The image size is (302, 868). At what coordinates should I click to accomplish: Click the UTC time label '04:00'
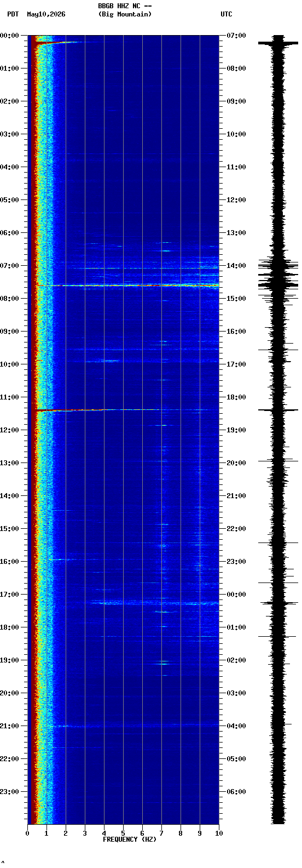point(236,726)
